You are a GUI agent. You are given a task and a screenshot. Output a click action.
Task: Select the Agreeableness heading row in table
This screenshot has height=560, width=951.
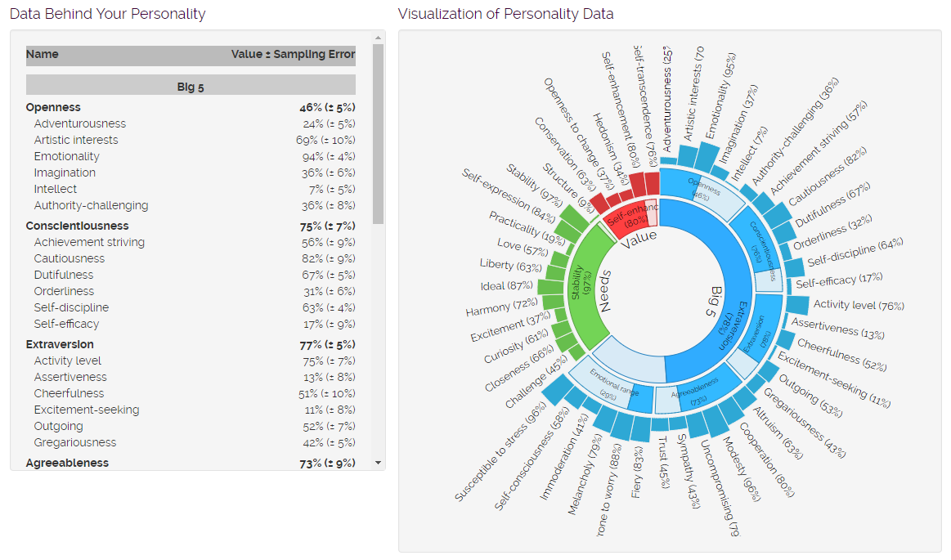point(191,463)
